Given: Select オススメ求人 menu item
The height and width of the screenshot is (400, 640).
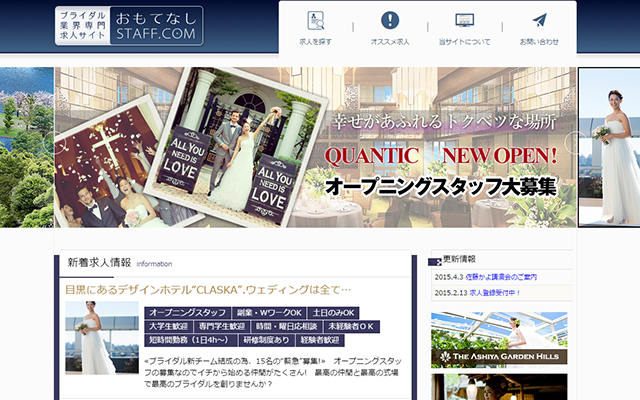Looking at the screenshot, I should tap(390, 42).
